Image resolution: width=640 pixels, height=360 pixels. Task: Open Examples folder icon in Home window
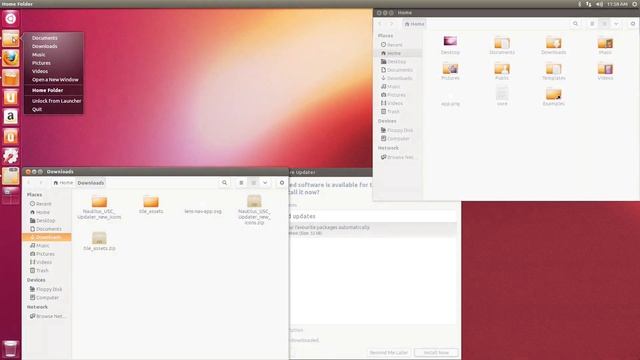tap(553, 97)
